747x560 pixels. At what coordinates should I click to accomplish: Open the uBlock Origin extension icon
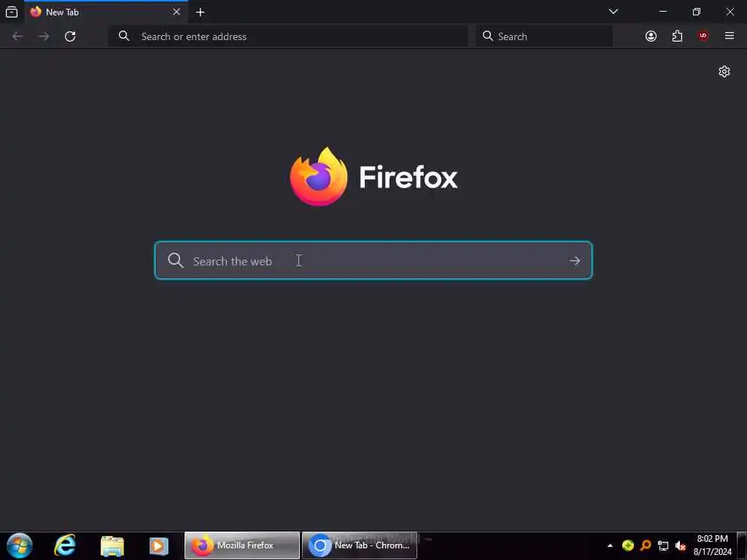703,36
